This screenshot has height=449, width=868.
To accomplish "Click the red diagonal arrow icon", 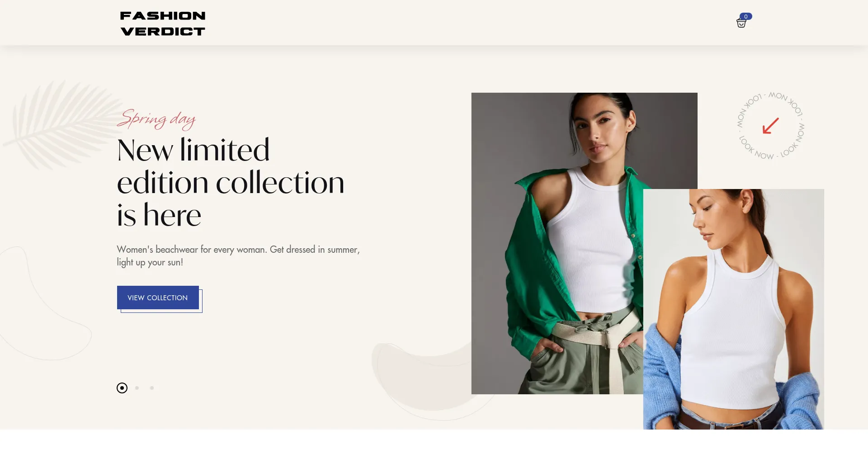I will coord(771,126).
